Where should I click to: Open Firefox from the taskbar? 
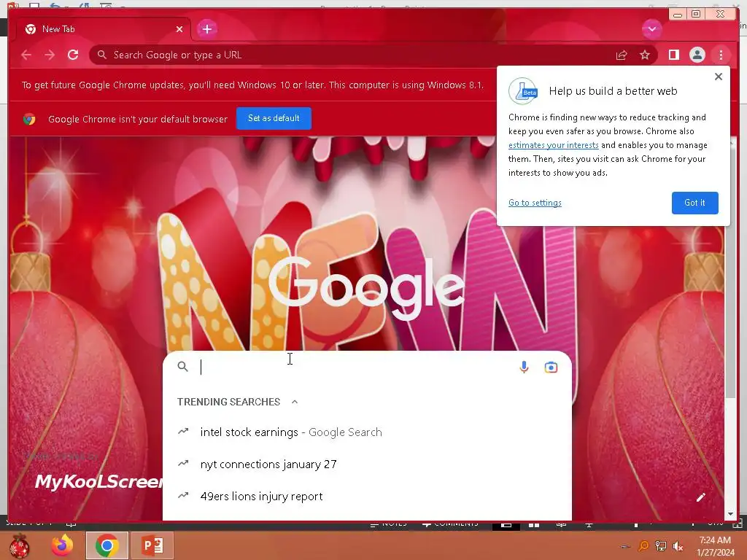(63, 545)
